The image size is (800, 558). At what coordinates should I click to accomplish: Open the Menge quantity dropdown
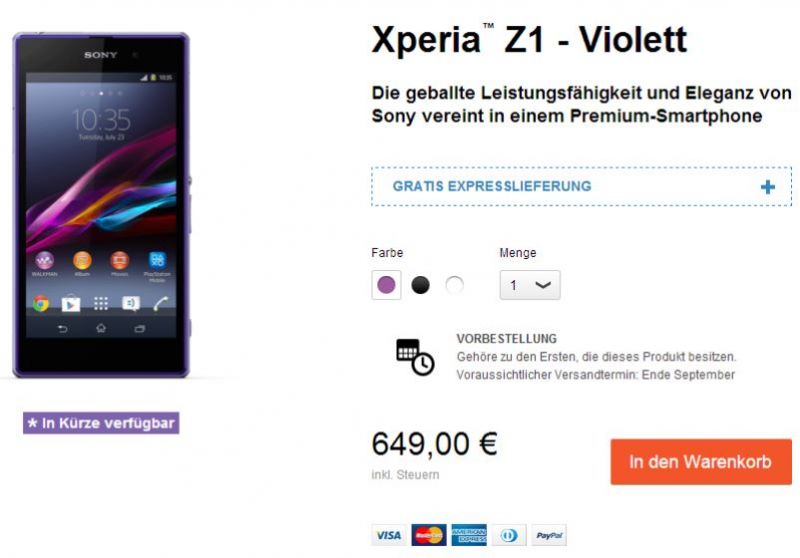[530, 285]
